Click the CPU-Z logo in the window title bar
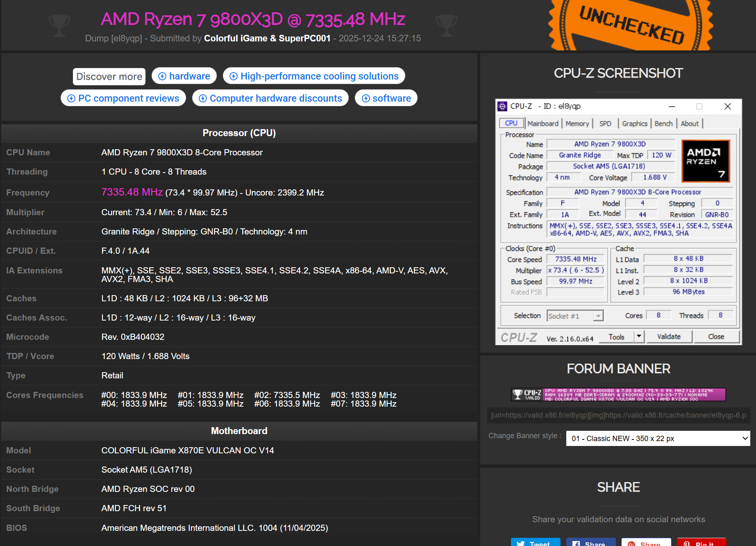The height and width of the screenshot is (546, 756). [503, 106]
